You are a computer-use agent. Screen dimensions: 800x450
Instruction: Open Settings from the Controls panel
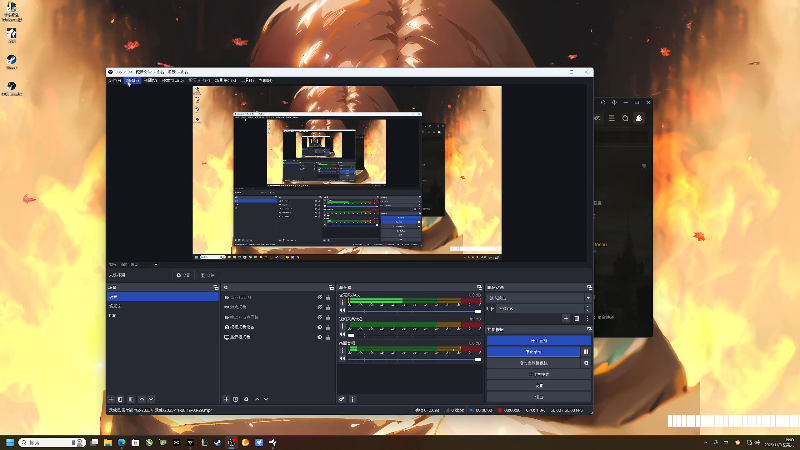[539, 386]
